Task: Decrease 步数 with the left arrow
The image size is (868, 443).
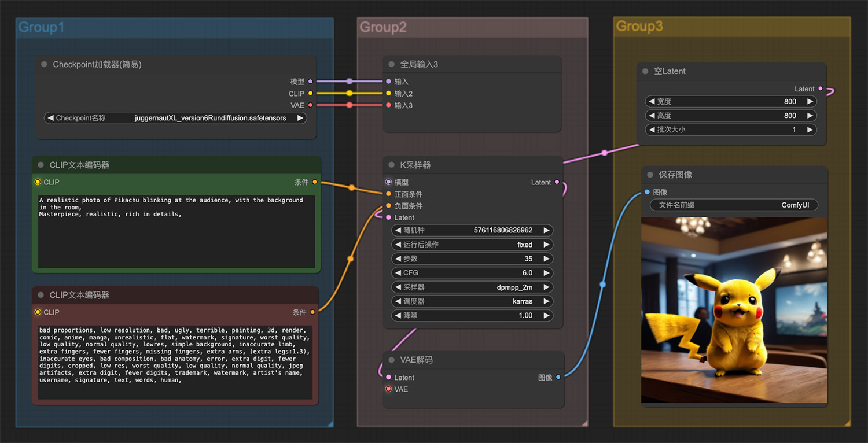Action: point(398,259)
